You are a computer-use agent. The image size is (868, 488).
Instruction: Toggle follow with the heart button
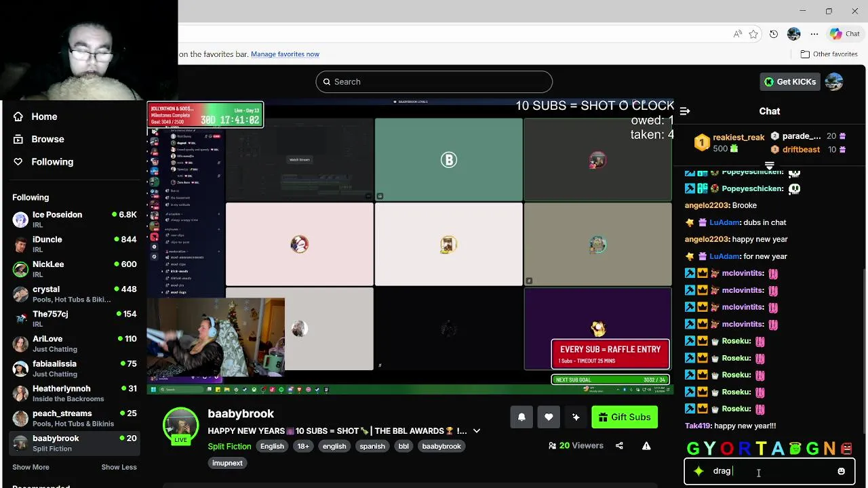coord(549,417)
